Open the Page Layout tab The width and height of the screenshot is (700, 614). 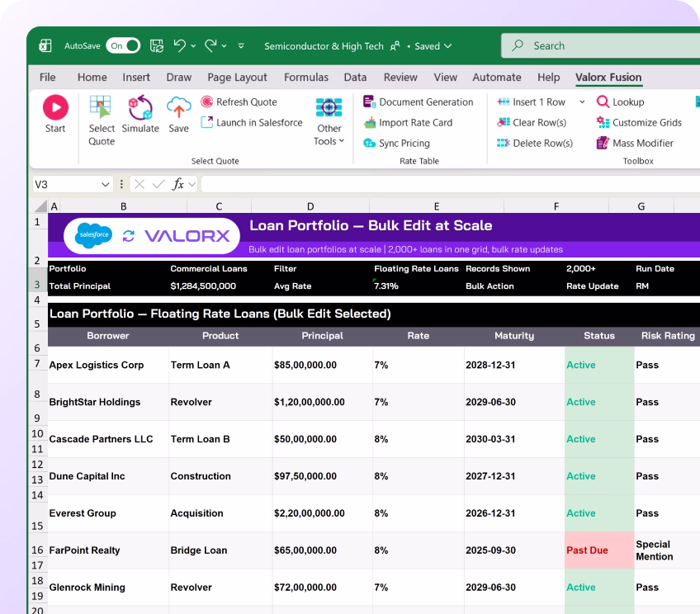237,78
